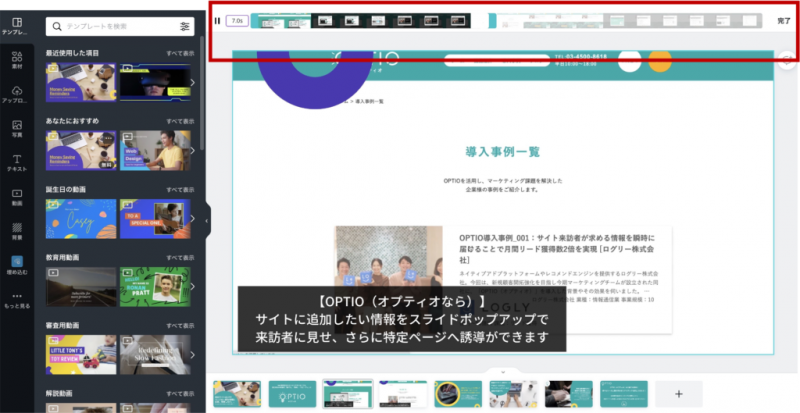Image resolution: width=800 pixels, height=413 pixels.
Task: Expand the 審査用動画 row with its right chevron
Action: coord(192,355)
